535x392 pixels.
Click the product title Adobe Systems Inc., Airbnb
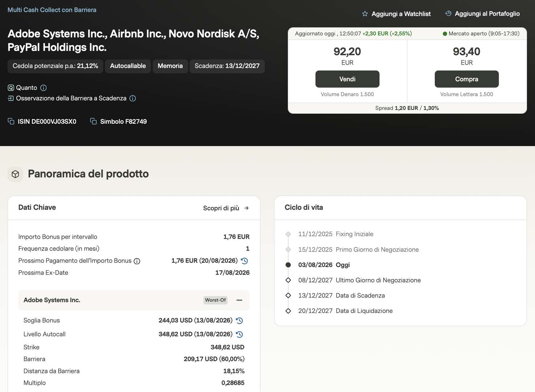(x=133, y=40)
